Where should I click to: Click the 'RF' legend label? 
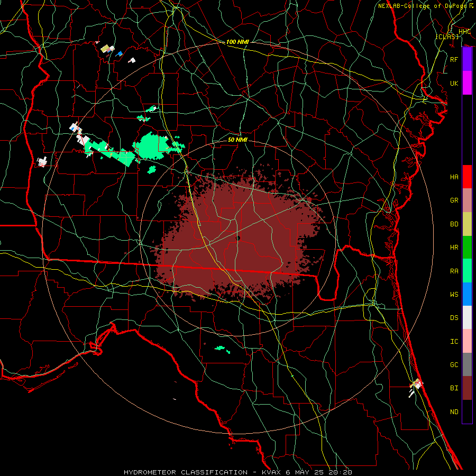coord(454,59)
